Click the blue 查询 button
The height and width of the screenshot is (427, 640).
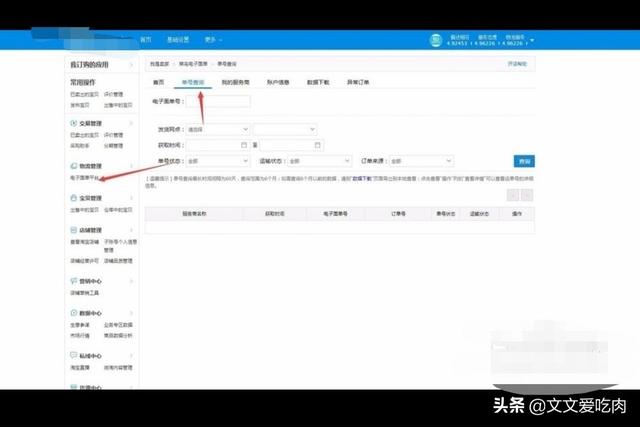pyautogui.click(x=524, y=161)
